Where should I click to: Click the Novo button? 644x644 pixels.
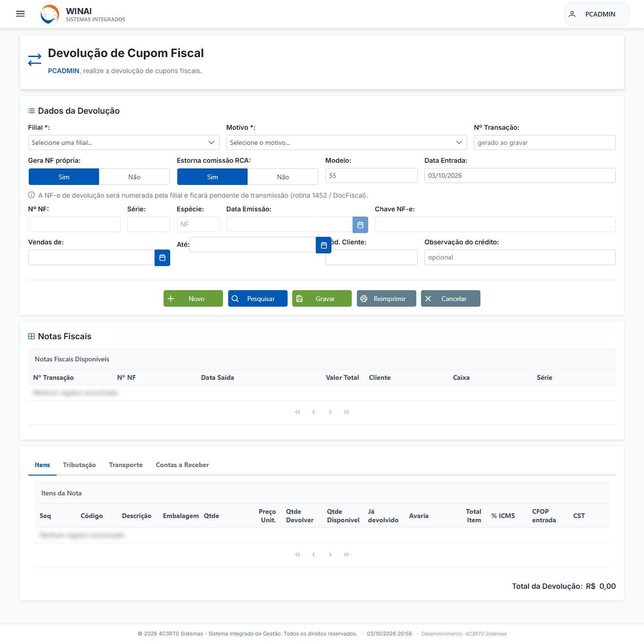coord(193,299)
